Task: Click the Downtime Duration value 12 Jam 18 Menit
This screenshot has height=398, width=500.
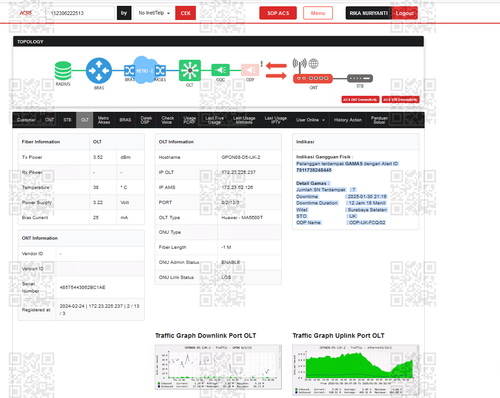Action: [x=367, y=203]
